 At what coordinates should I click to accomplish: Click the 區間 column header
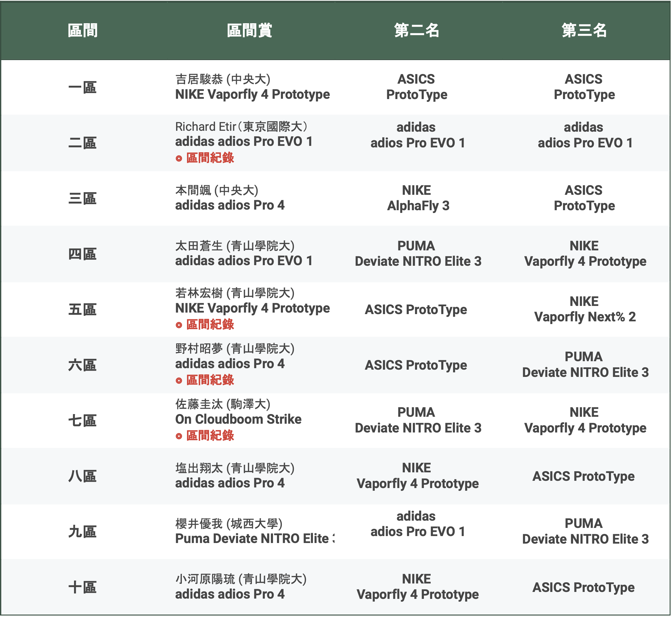[x=82, y=31]
